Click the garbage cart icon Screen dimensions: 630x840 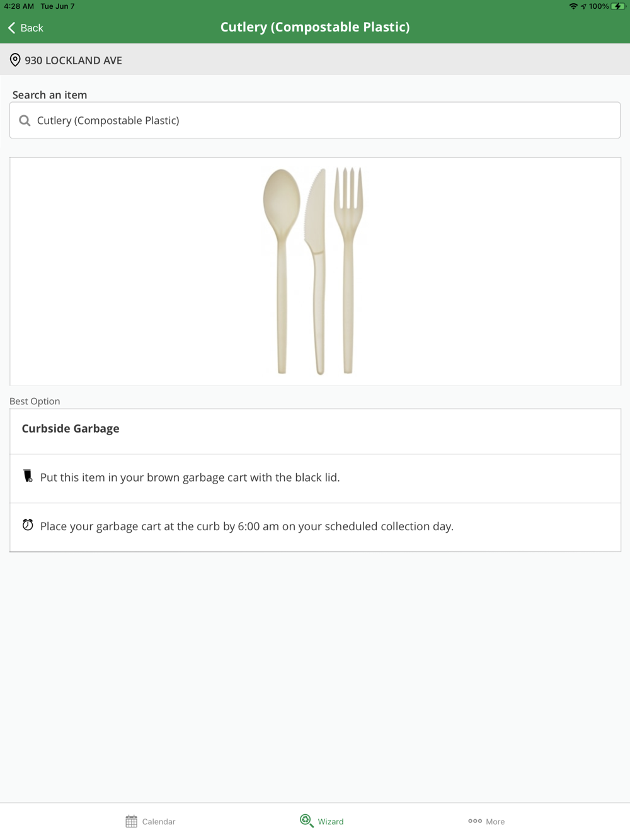pyautogui.click(x=28, y=476)
